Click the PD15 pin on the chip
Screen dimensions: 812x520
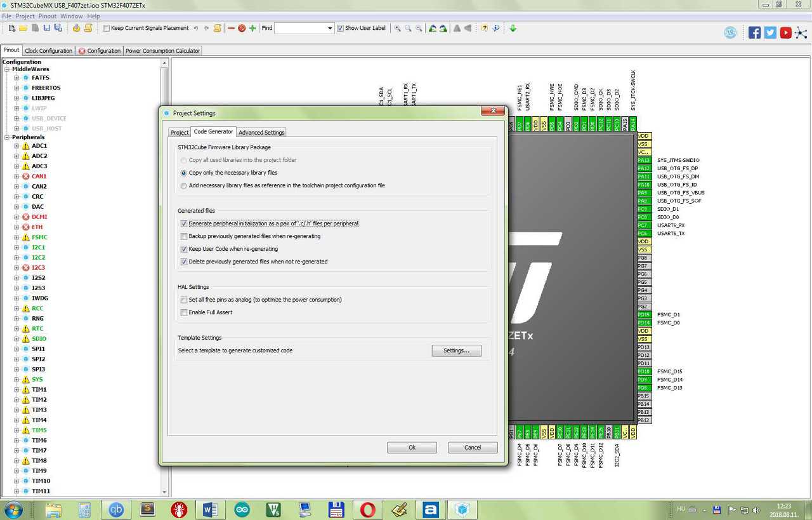(644, 315)
